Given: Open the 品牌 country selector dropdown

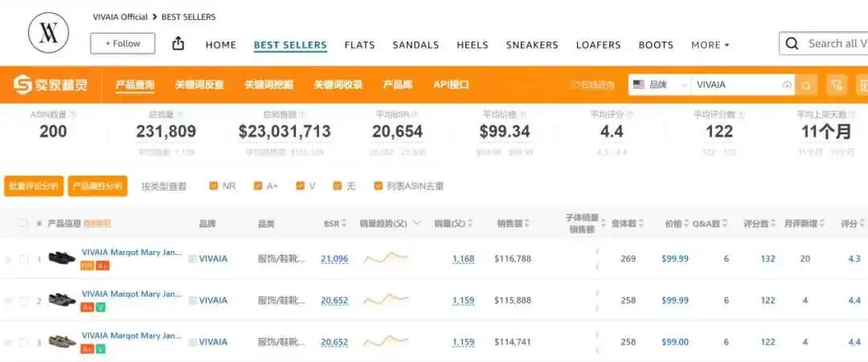Looking at the screenshot, I should click(659, 84).
